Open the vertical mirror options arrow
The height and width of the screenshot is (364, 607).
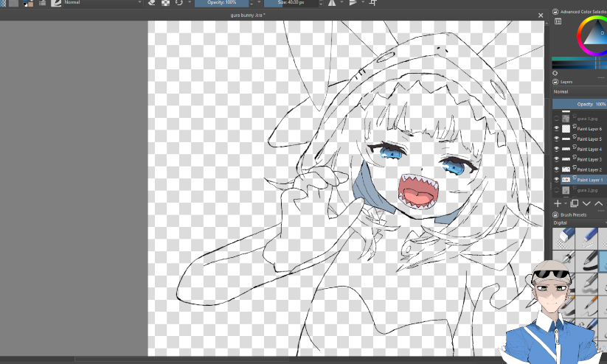coord(363,2)
